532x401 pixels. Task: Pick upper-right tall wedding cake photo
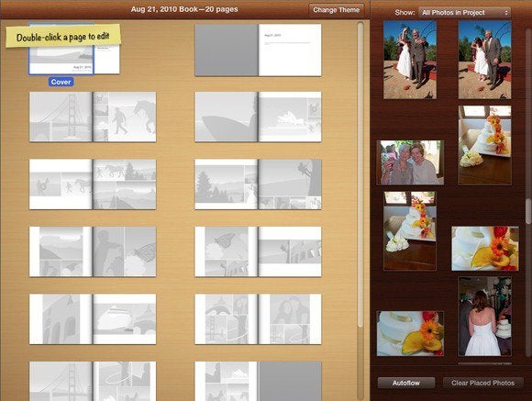(485, 145)
